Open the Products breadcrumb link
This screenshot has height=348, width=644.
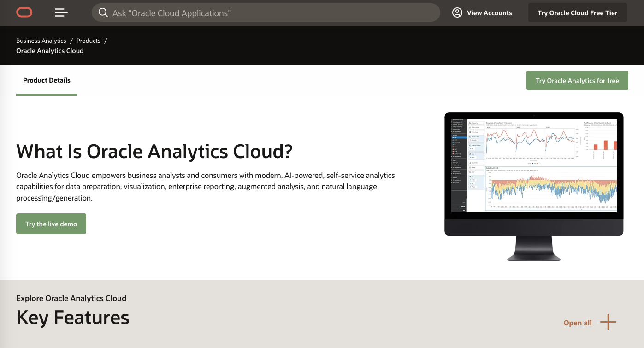tap(89, 41)
